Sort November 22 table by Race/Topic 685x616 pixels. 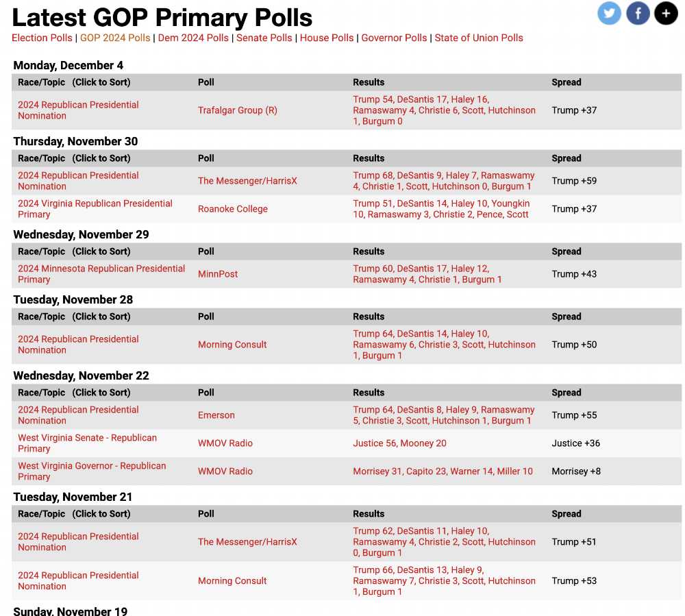tap(74, 393)
